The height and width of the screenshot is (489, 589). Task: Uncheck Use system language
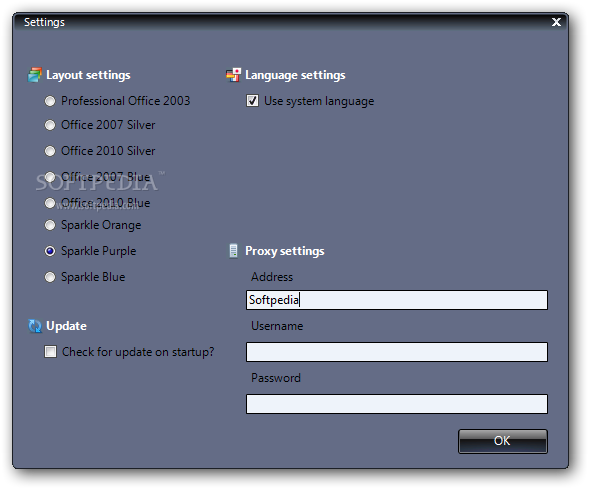(x=252, y=101)
